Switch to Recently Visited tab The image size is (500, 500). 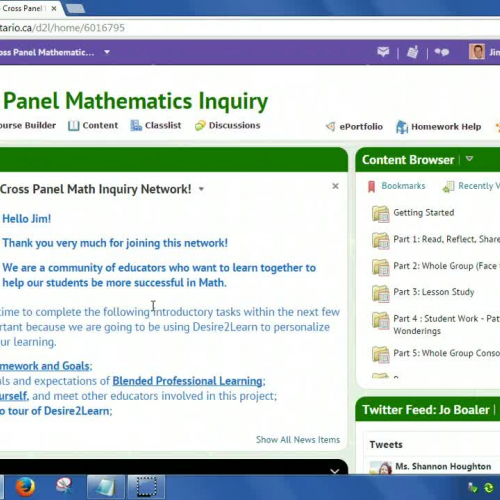[479, 186]
